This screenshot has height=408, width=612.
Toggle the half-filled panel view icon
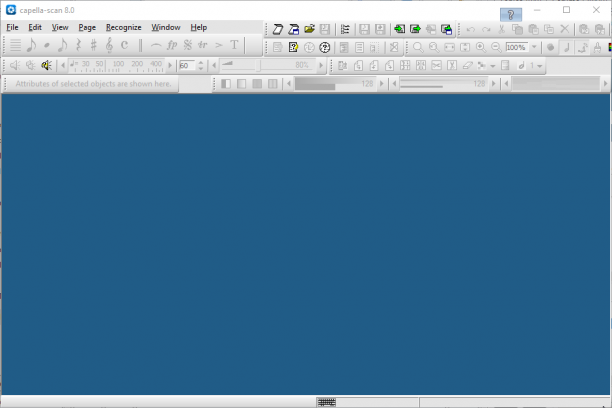(226, 84)
